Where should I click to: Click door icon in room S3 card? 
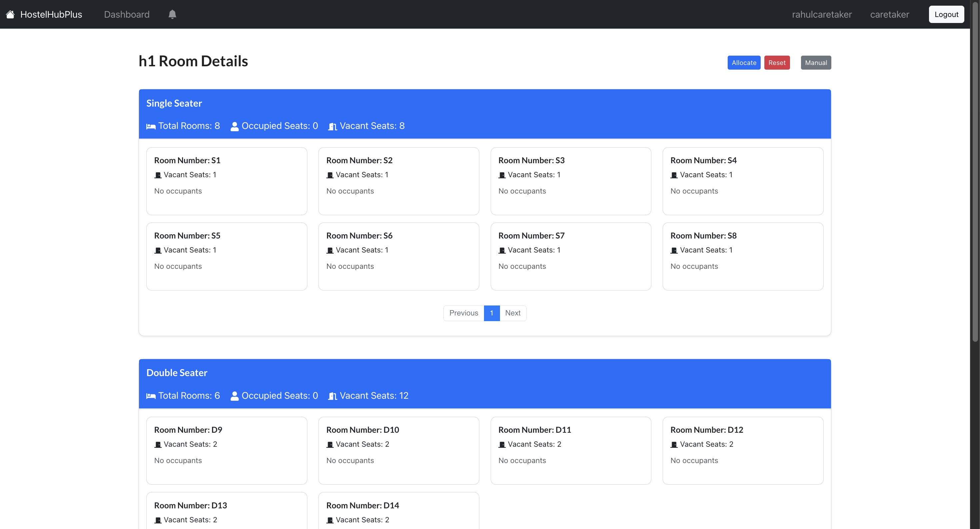[502, 175]
